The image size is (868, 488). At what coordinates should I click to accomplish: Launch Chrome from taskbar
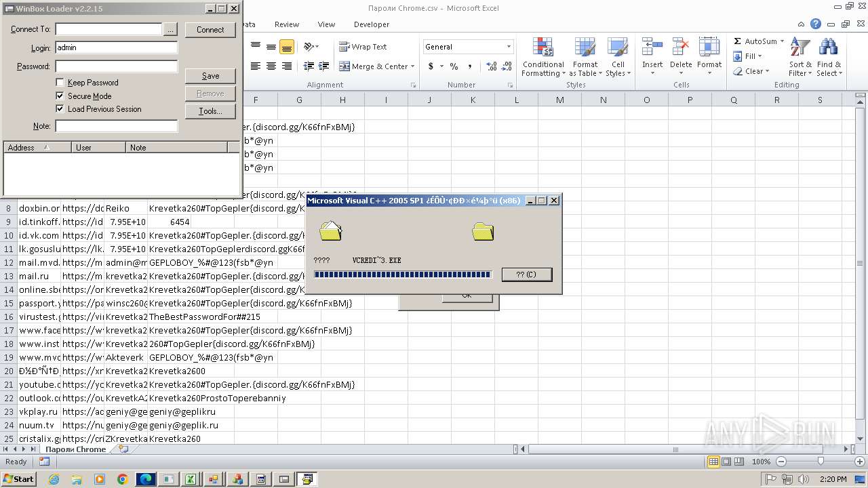tap(123, 479)
